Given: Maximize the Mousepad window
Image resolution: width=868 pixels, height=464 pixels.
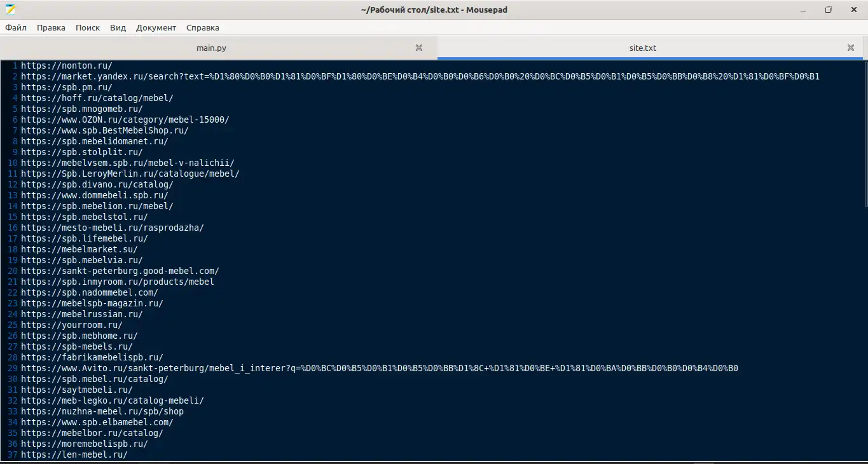Looking at the screenshot, I should click(x=828, y=10).
